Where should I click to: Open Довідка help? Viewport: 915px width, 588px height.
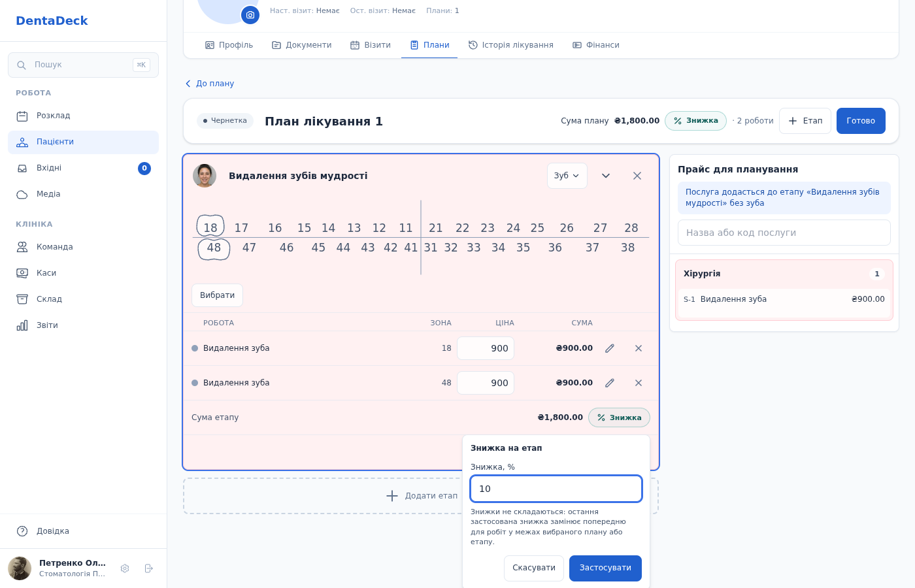click(x=83, y=531)
